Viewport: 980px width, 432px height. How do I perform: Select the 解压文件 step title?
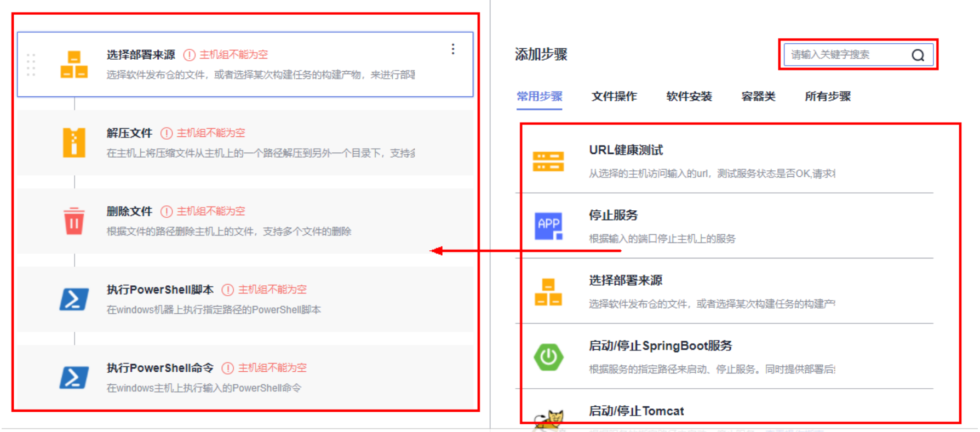(129, 133)
